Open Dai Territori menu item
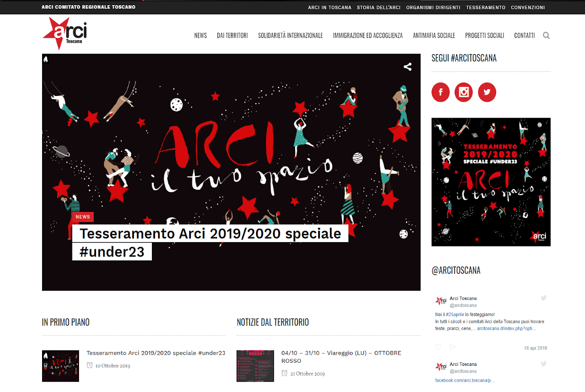The height and width of the screenshot is (392, 585). 232,35
